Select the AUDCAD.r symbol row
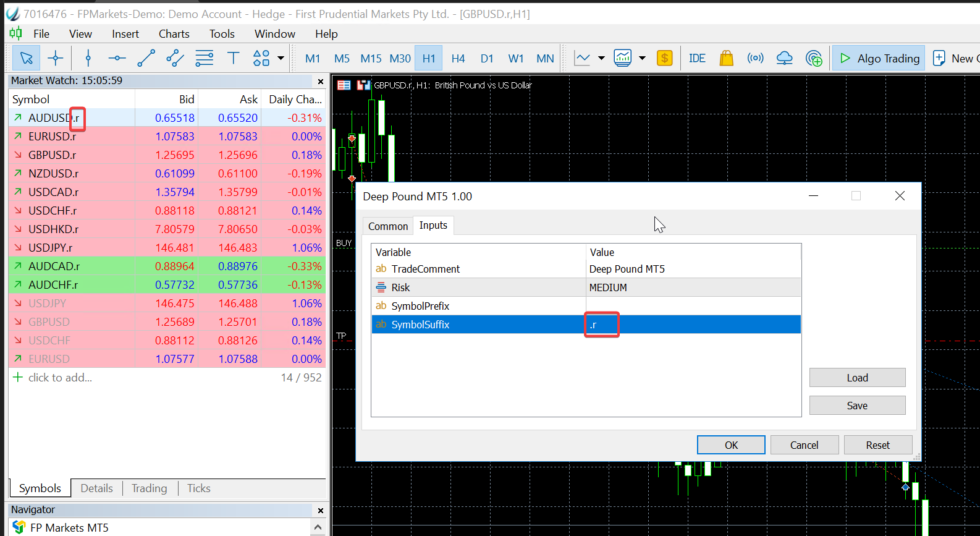980x536 pixels. 167,266
